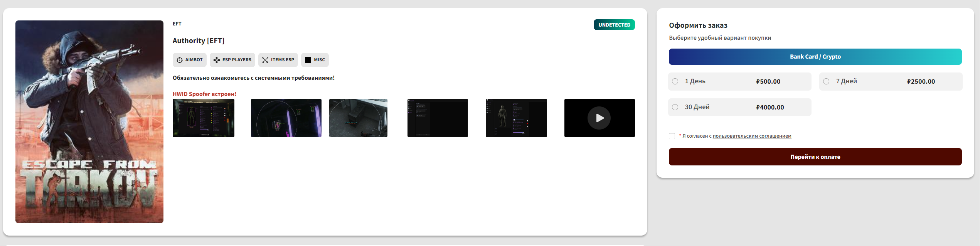Open the third screenshot showing a grey room
The width and height of the screenshot is (980, 246).
pyautogui.click(x=358, y=118)
